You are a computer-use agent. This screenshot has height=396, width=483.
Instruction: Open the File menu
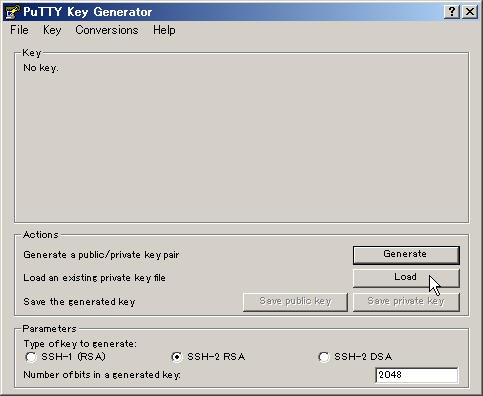click(19, 30)
